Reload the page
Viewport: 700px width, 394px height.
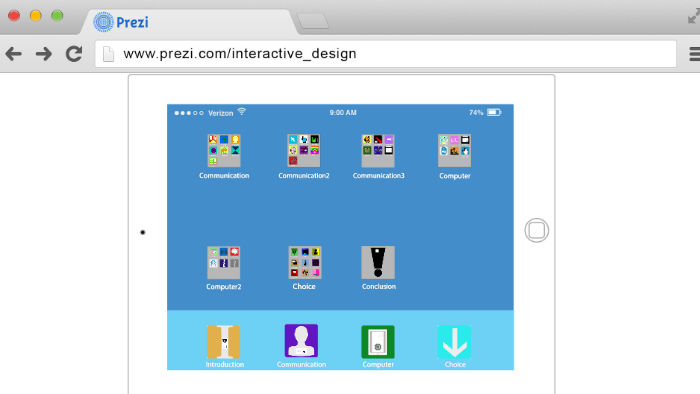pos(74,54)
